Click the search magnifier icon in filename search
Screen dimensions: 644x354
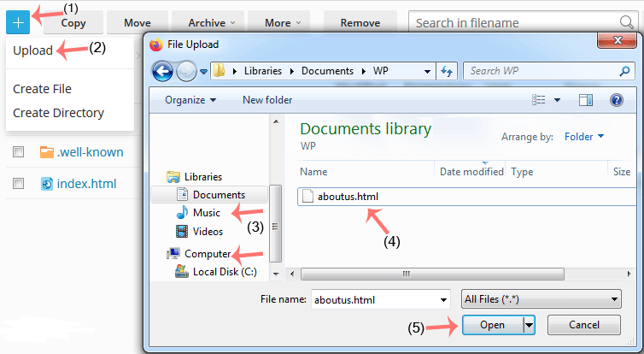point(626,22)
